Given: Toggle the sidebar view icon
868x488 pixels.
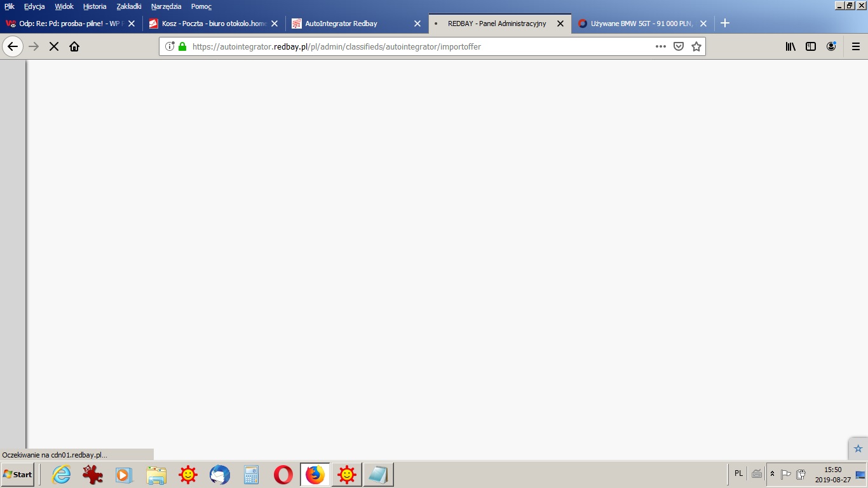Looking at the screenshot, I should click(811, 46).
